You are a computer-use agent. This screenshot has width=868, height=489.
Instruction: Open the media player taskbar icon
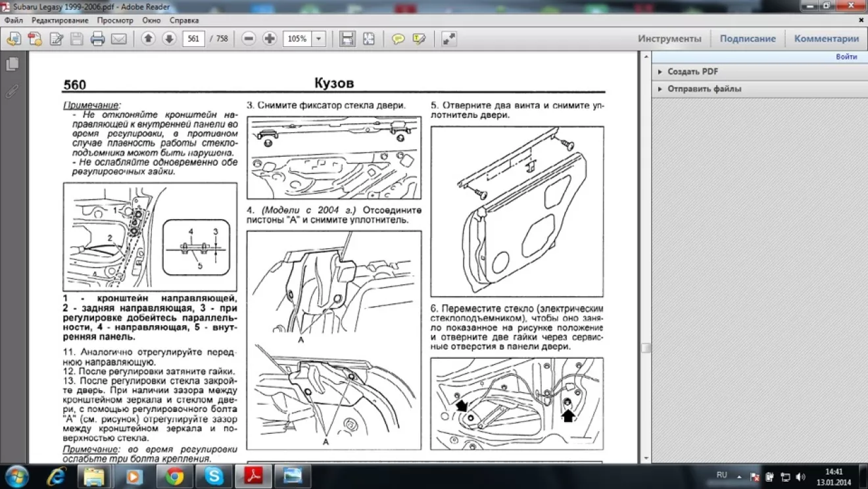(135, 476)
